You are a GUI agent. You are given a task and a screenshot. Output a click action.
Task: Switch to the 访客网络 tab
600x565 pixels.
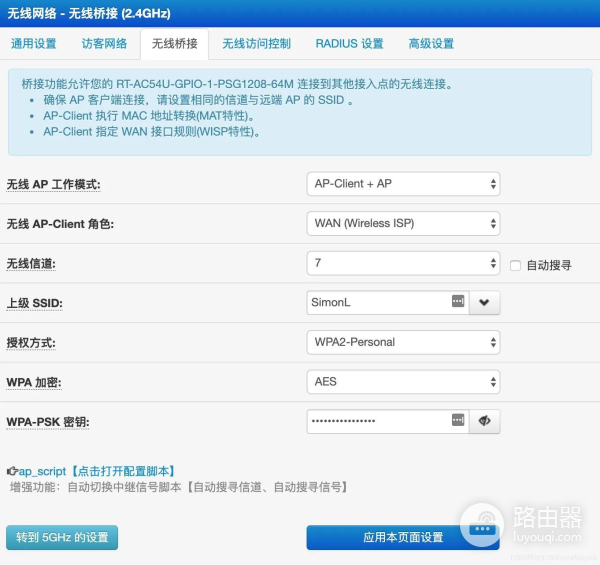coord(104,44)
